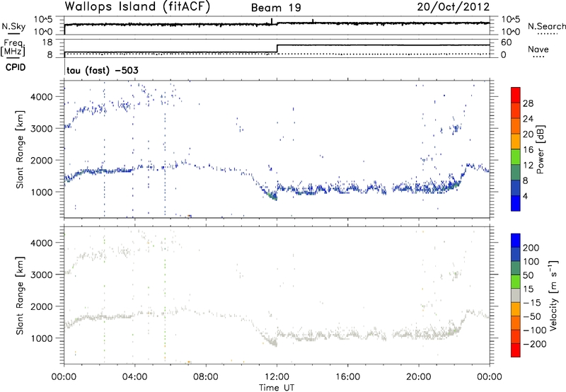
Task: Click the "12:00" time tick label
Action: pos(277,377)
